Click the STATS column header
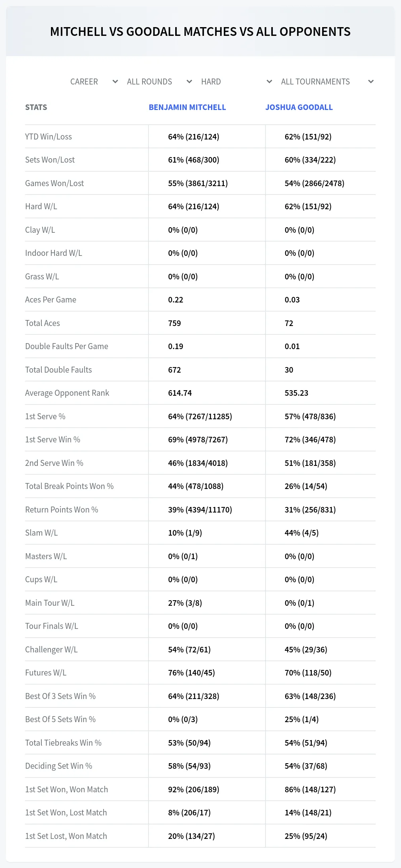 (x=36, y=107)
